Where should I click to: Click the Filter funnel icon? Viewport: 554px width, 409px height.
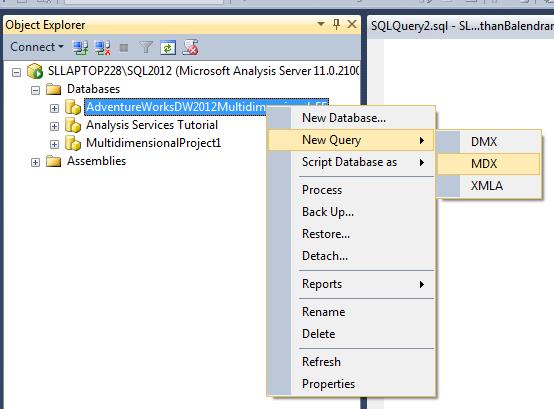[x=146, y=47]
